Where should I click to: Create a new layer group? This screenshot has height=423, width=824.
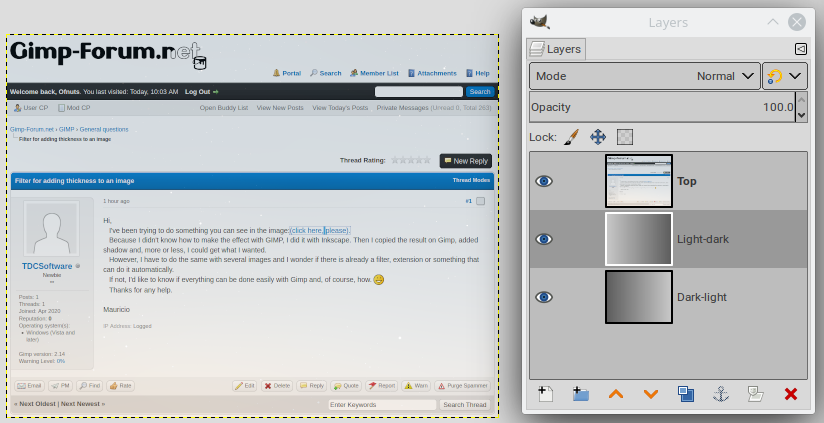[x=581, y=394]
